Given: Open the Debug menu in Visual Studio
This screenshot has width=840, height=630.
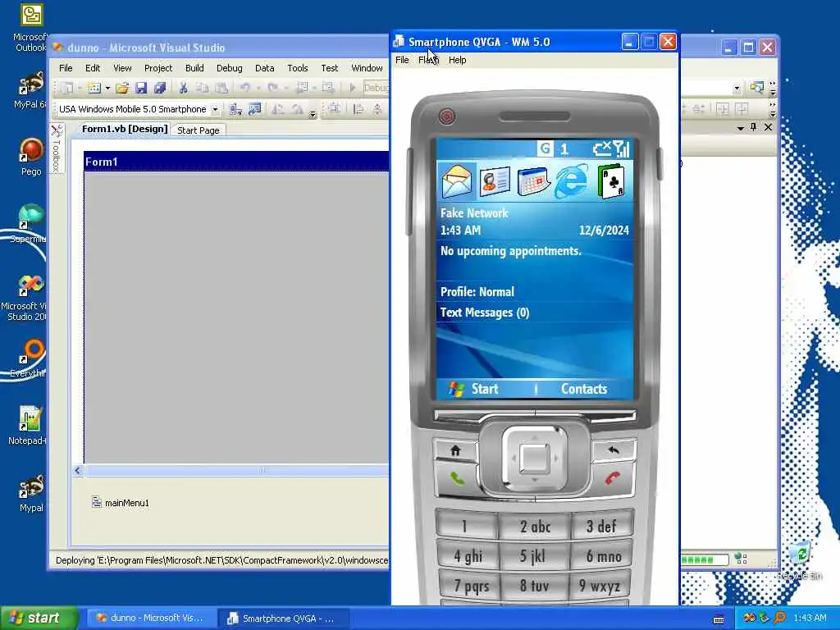Looking at the screenshot, I should pos(230,68).
